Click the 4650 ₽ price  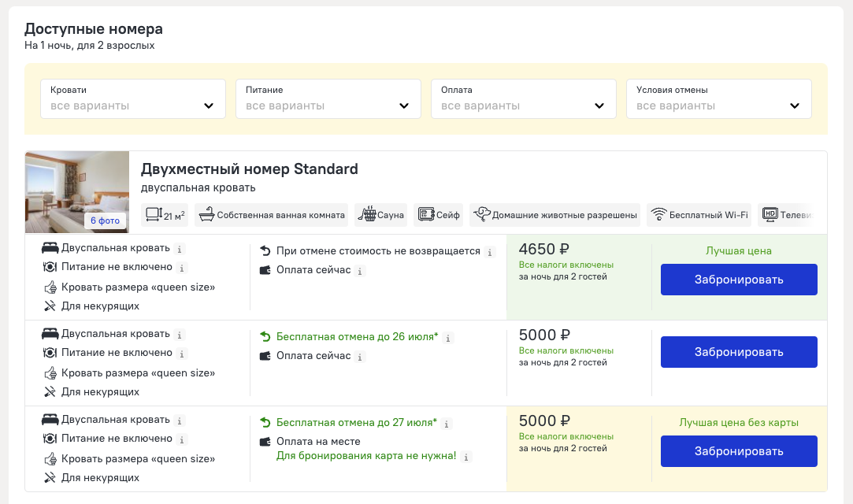(x=543, y=249)
